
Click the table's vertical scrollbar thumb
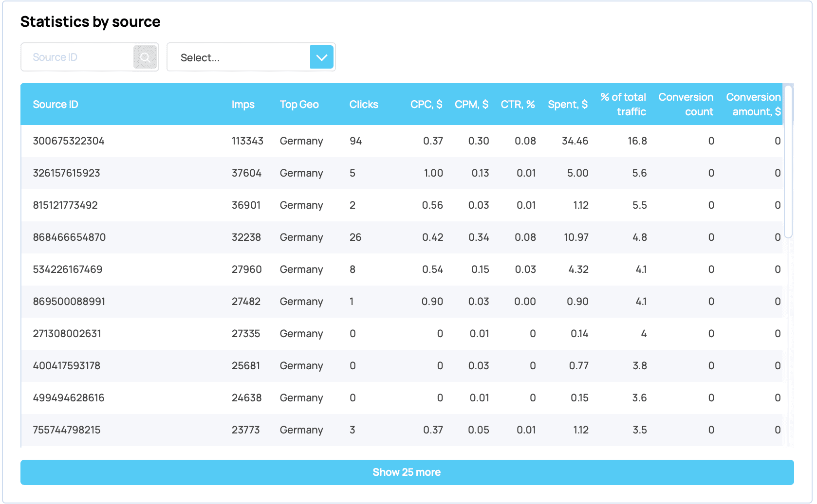click(788, 161)
